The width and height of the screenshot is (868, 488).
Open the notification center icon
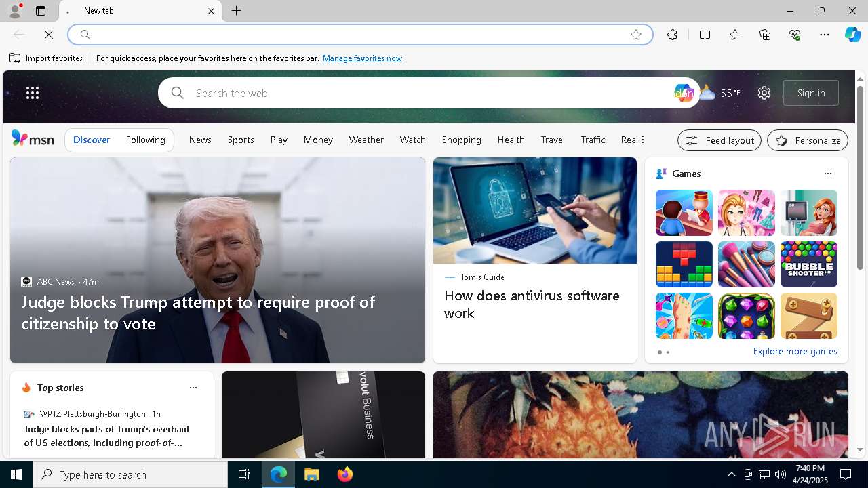846,474
